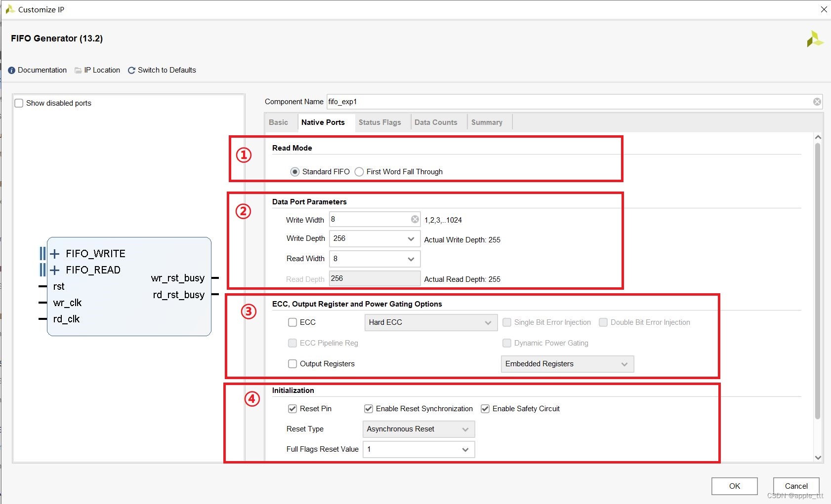Open IP Location settings
This screenshot has height=504, width=831.
(x=102, y=70)
